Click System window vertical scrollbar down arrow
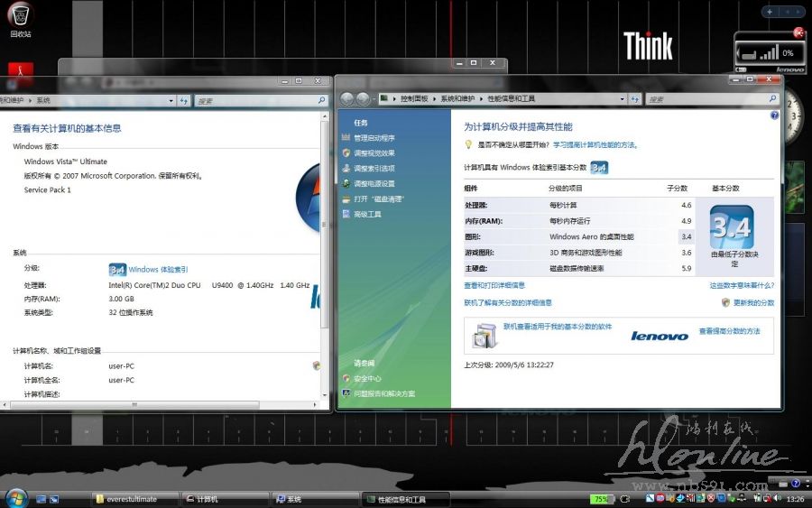The image size is (812, 508). coord(325,395)
